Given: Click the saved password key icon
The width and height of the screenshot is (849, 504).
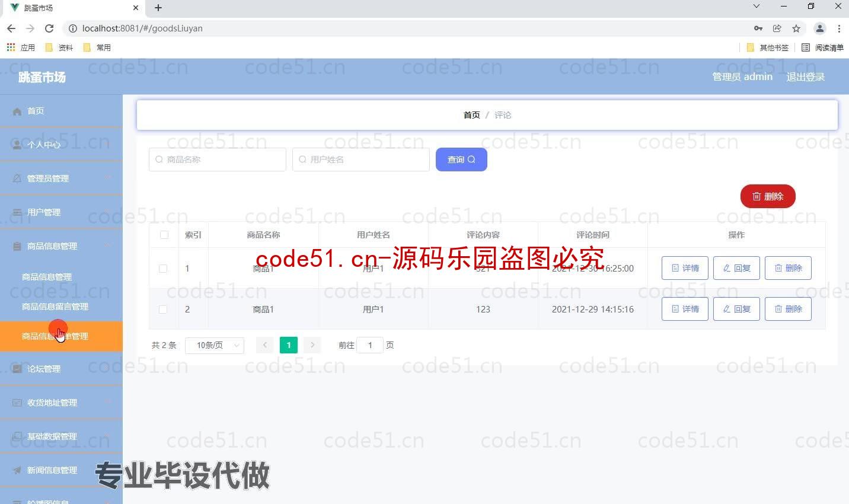Looking at the screenshot, I should tap(758, 28).
